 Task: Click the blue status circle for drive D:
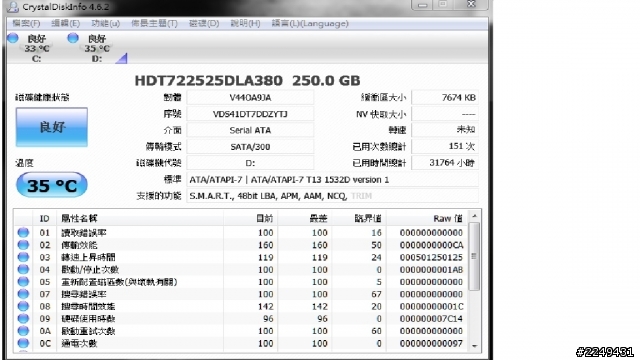coord(73,38)
